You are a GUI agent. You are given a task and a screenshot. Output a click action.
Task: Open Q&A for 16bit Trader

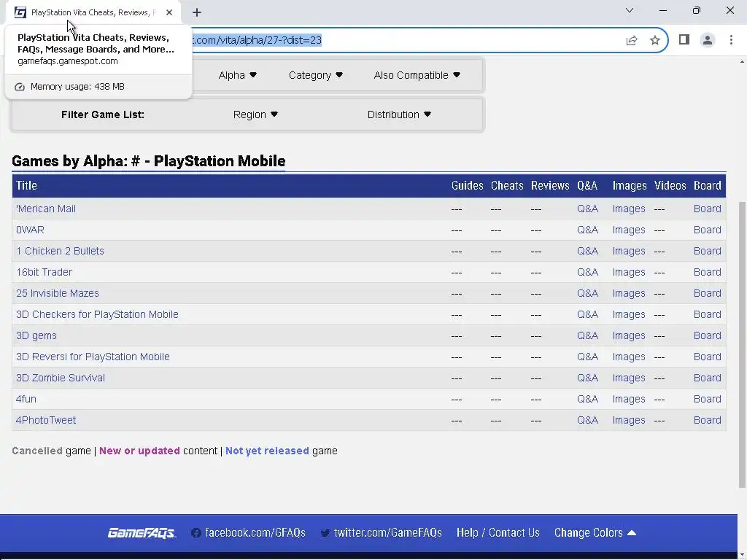tap(587, 273)
